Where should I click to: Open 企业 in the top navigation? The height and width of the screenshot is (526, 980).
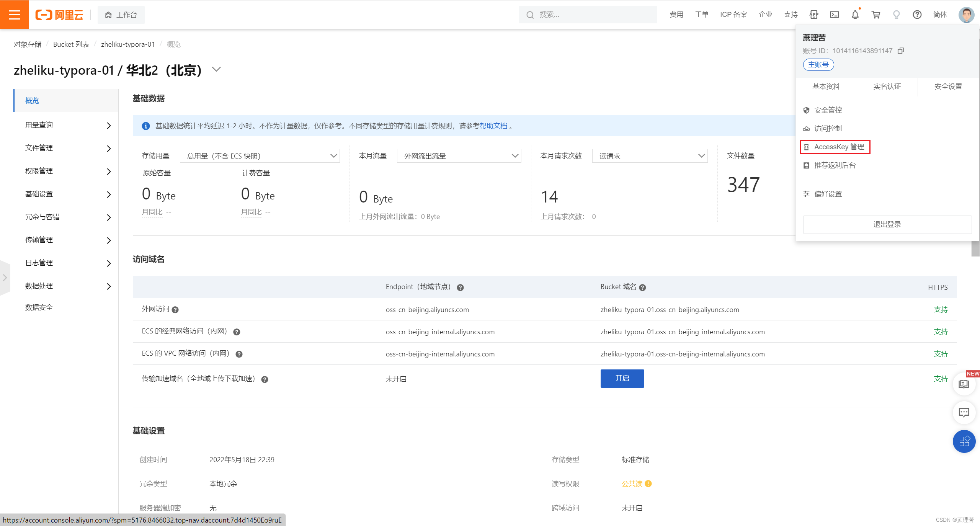pyautogui.click(x=765, y=15)
